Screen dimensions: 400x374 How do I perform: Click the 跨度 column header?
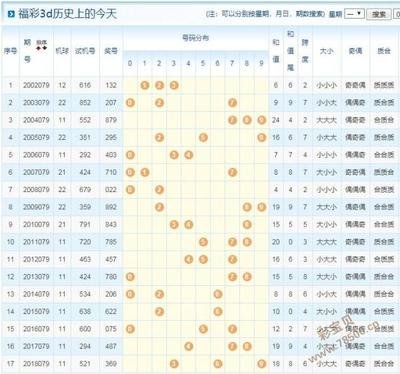pyautogui.click(x=305, y=51)
